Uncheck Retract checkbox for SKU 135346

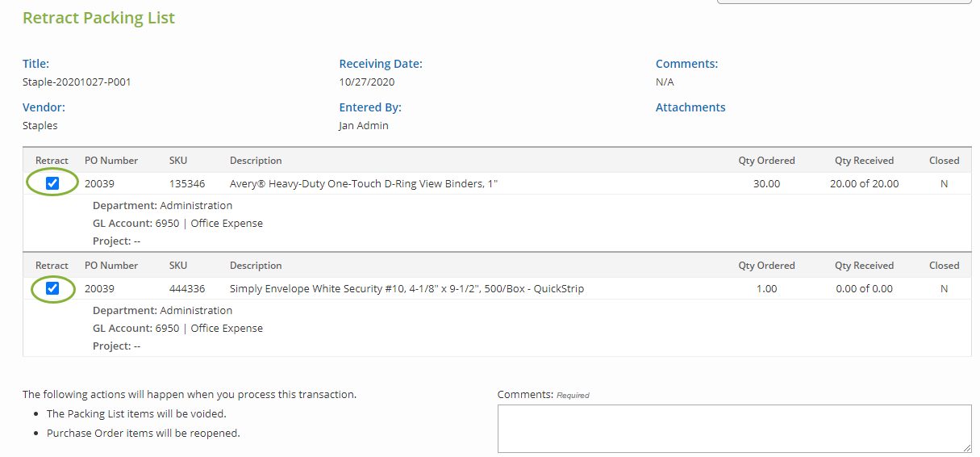pyautogui.click(x=52, y=183)
